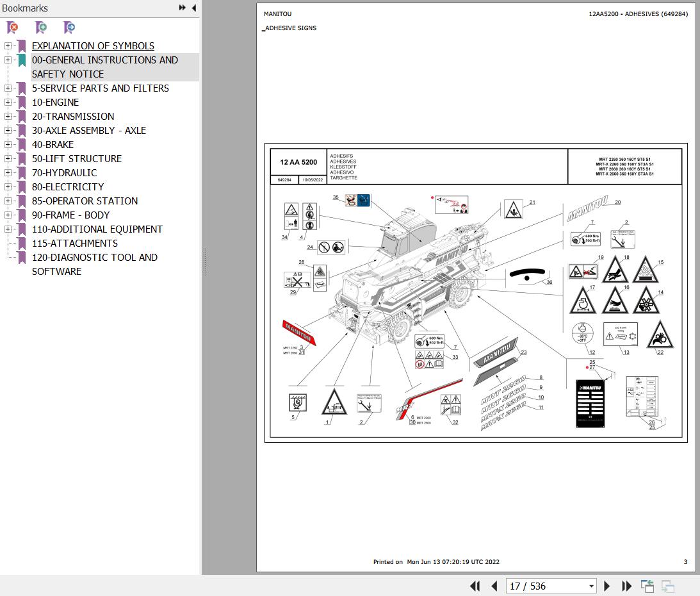Screen dimensions: 700x596
Task: Click the delete bookmark icon
Action: pos(12,28)
